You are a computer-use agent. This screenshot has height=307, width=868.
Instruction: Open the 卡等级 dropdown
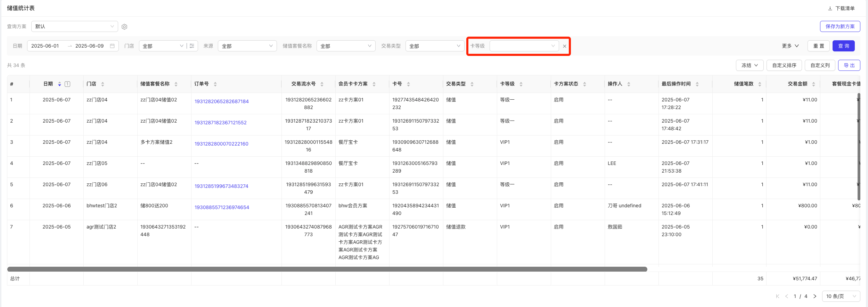[524, 46]
